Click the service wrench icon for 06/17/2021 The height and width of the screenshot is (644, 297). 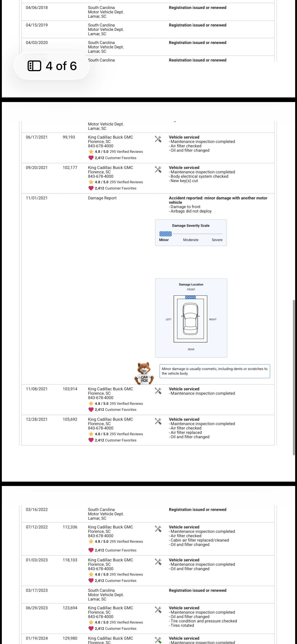158,139
